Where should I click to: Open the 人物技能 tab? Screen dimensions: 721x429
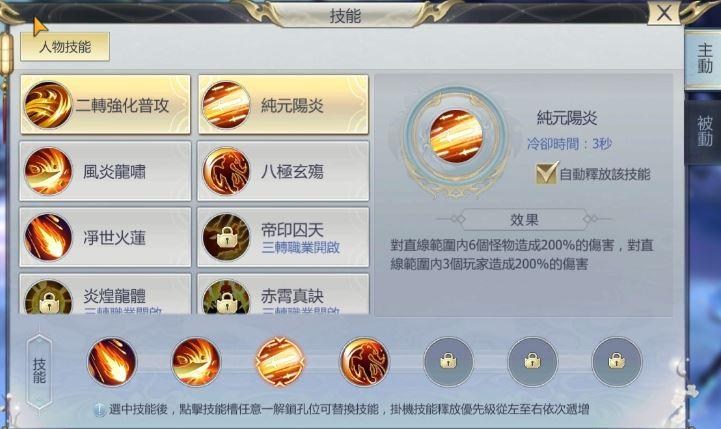click(x=65, y=46)
